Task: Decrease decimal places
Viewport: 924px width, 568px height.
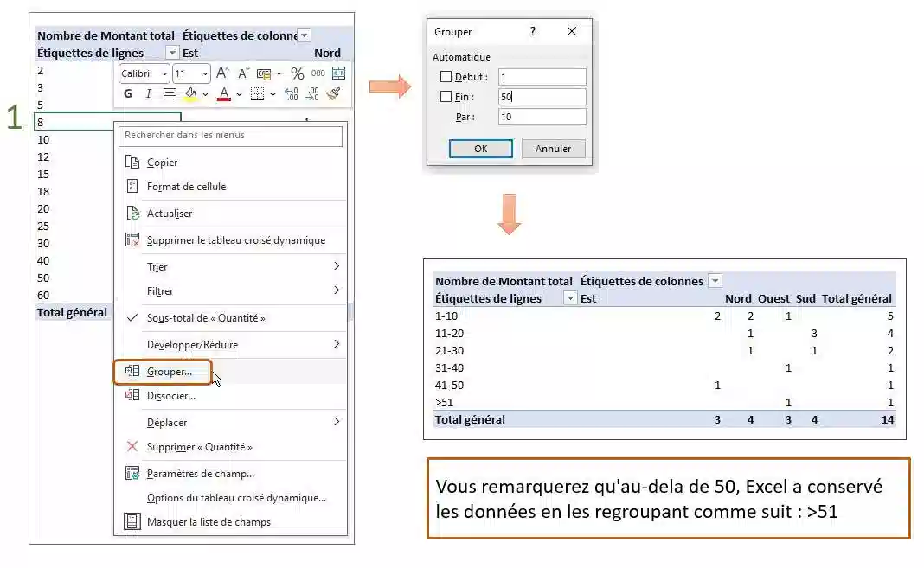Action: [x=312, y=93]
